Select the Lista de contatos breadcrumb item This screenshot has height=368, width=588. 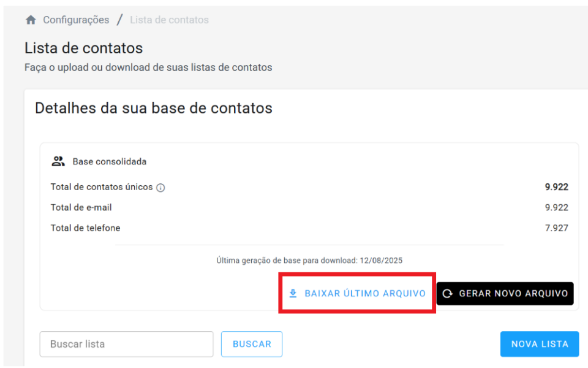click(169, 20)
